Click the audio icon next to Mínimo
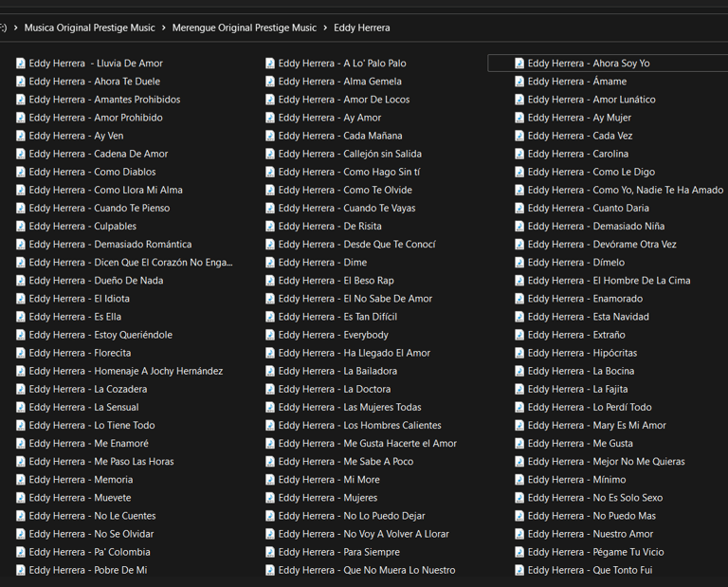Screen dimensions: 728x587 tap(519, 480)
